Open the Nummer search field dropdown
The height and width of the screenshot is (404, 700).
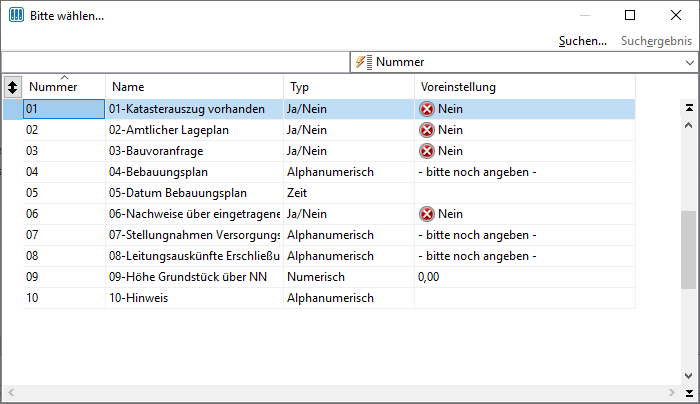(x=690, y=62)
